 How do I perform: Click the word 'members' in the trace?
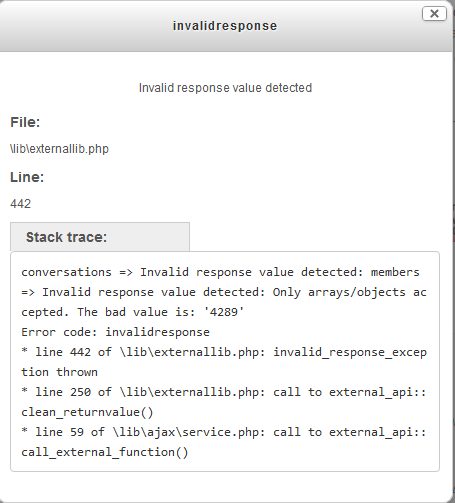(395, 272)
